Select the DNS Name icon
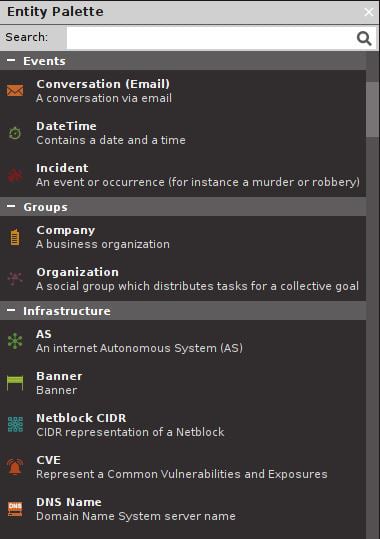The width and height of the screenshot is (380, 539). pyautogui.click(x=15, y=509)
